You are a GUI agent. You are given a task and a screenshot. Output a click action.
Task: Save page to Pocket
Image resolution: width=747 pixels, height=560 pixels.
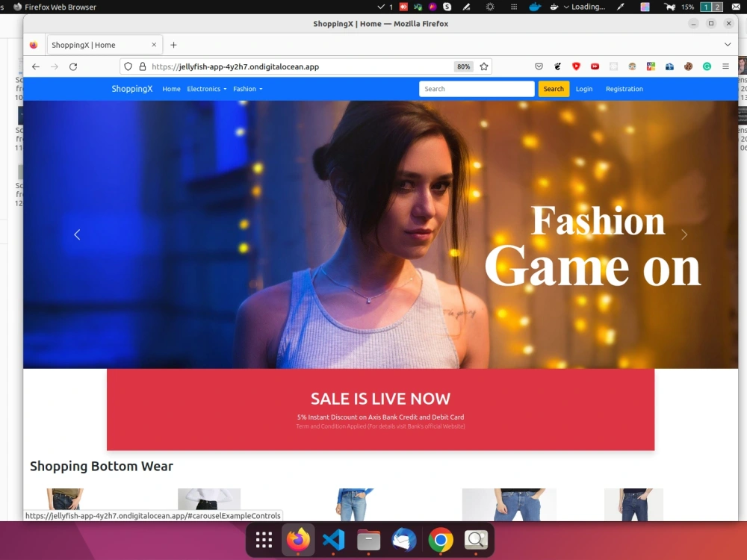pyautogui.click(x=539, y=66)
